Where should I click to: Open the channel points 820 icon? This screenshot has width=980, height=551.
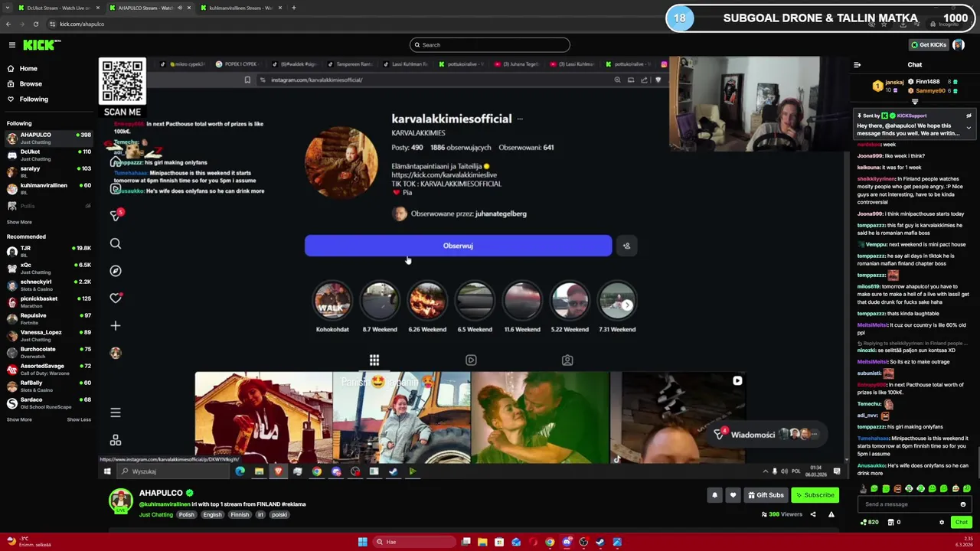click(x=869, y=522)
